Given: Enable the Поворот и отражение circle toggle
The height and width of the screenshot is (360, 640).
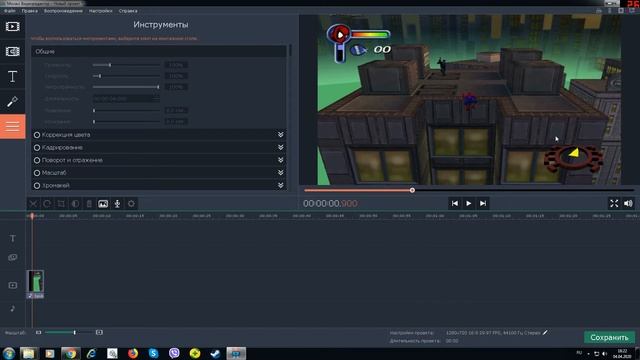Looking at the screenshot, I should (x=37, y=160).
